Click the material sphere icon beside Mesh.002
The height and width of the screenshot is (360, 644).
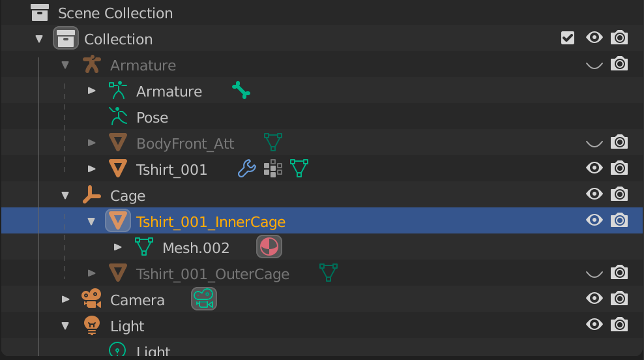[269, 247]
